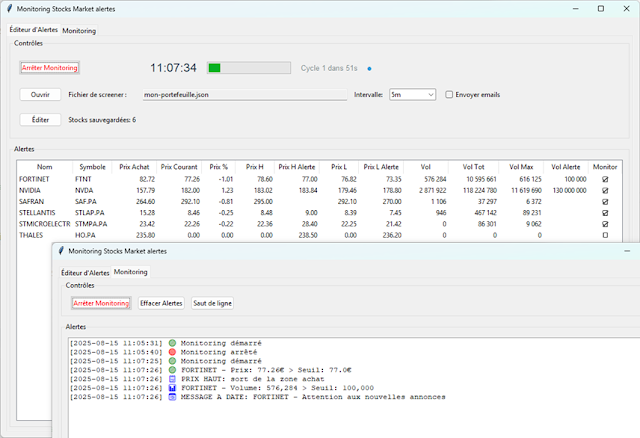Check the Monitor checkbox for THALES row
The image size is (640, 438).
(605, 236)
